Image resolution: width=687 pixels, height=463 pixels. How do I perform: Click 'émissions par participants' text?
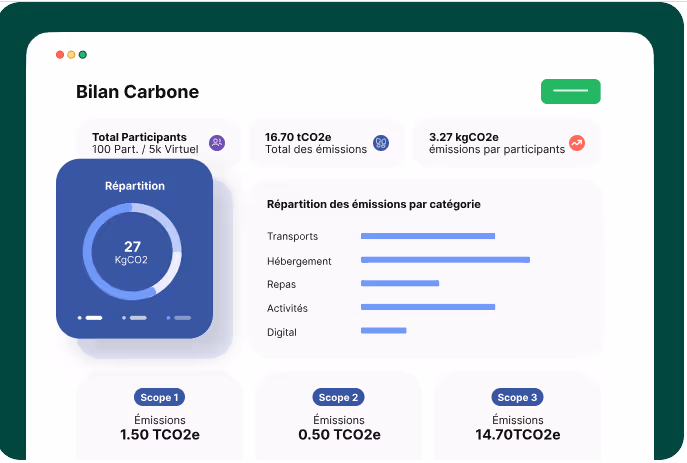tap(497, 149)
